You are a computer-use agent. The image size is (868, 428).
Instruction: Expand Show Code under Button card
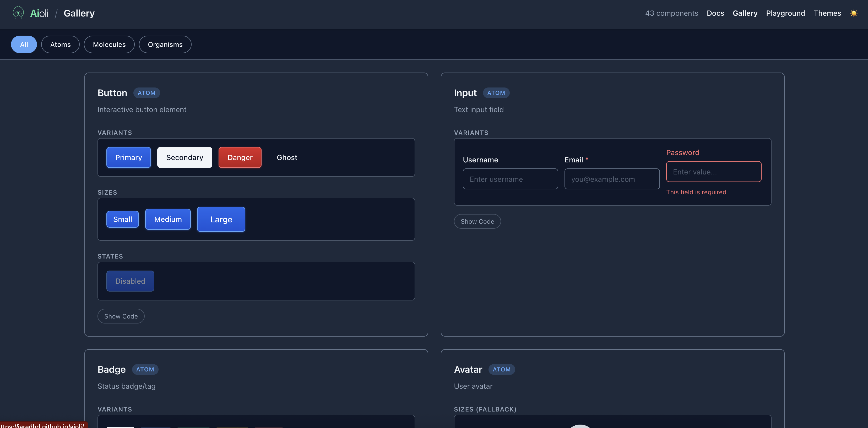tap(121, 316)
